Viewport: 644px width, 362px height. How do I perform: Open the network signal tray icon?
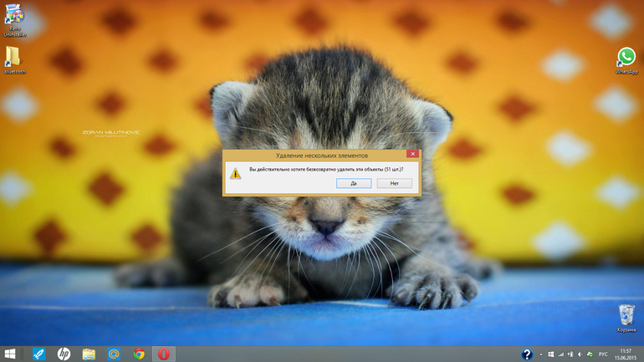click(x=560, y=354)
